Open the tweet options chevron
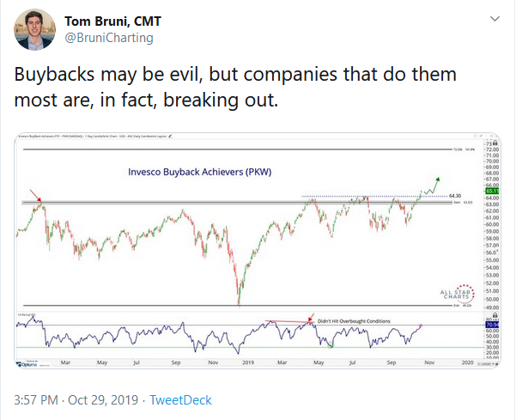Viewport: 516px width, 420px height. 495,19
